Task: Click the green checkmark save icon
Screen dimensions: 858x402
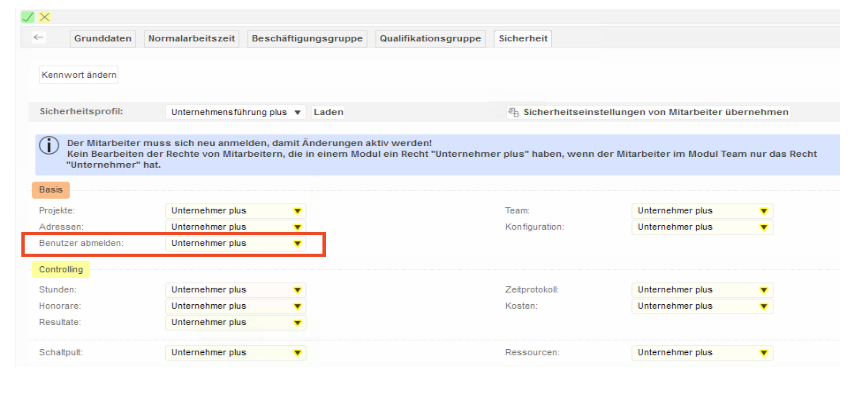Action: (x=28, y=17)
